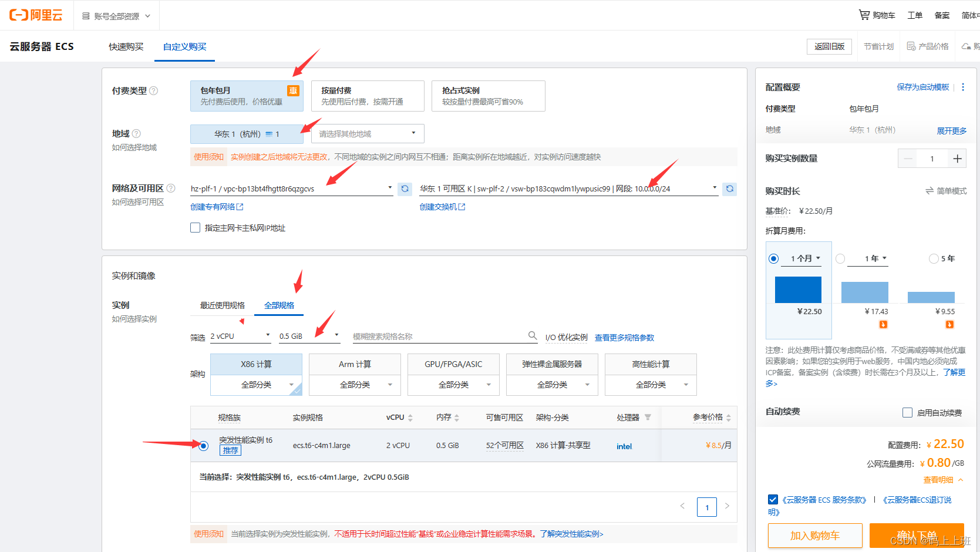Screen dimensions: 980x552
Task: Click 简单模式 switch icon
Action: click(x=930, y=191)
